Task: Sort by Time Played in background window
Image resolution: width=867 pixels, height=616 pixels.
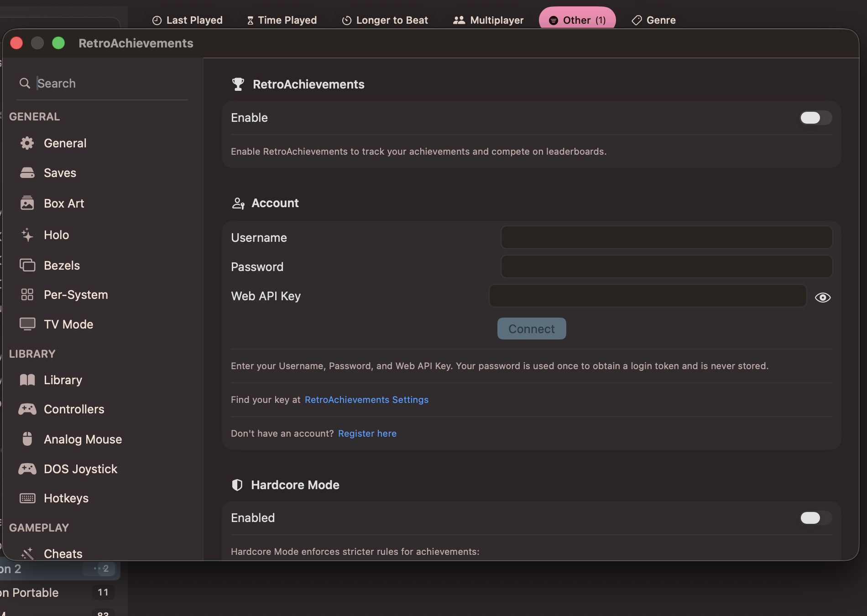Action: [282, 20]
